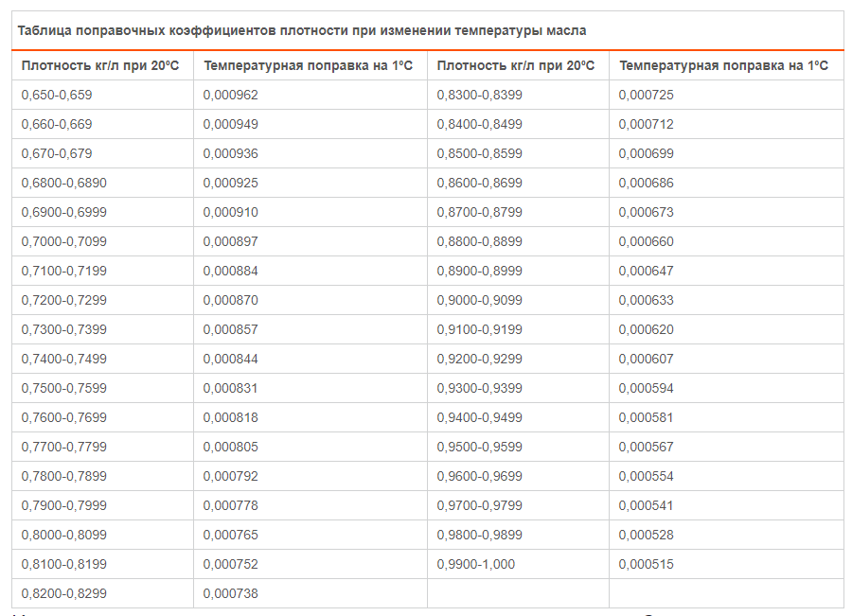The height and width of the screenshot is (616, 852).
Task: Select the value 0,000844 in the table
Action: tap(230, 359)
